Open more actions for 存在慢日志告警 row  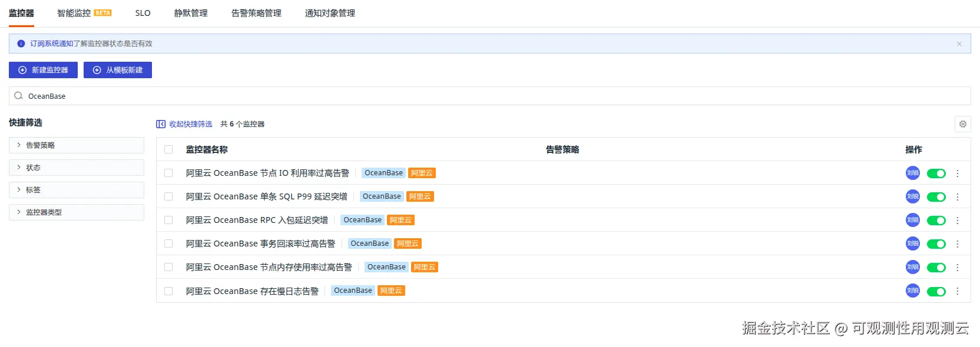[x=958, y=291]
